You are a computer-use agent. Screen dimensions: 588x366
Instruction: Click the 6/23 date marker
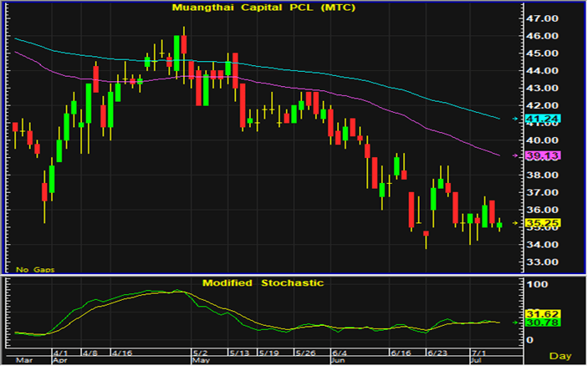[436, 353]
